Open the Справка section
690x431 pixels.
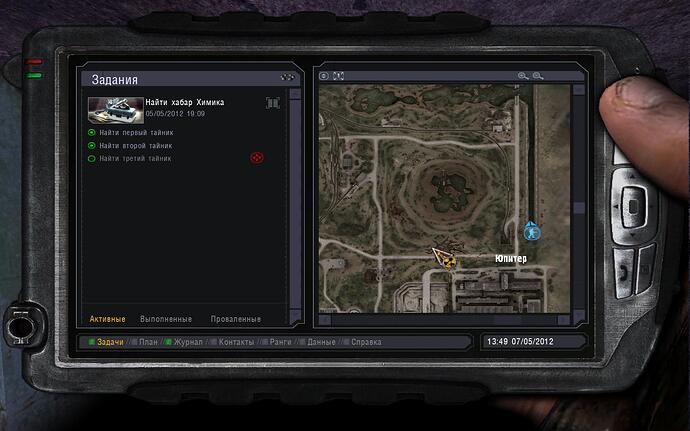[364, 342]
